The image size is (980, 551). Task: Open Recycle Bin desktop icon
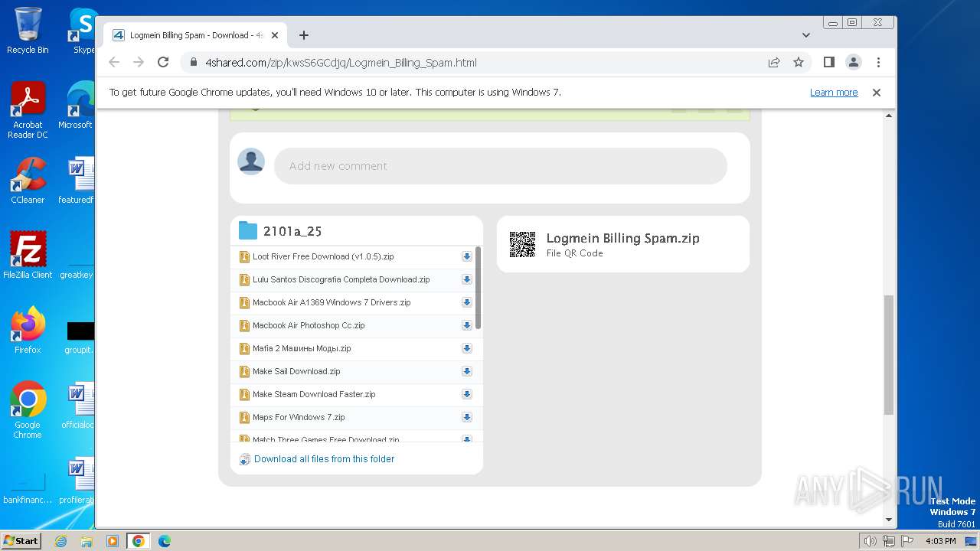pos(28,31)
